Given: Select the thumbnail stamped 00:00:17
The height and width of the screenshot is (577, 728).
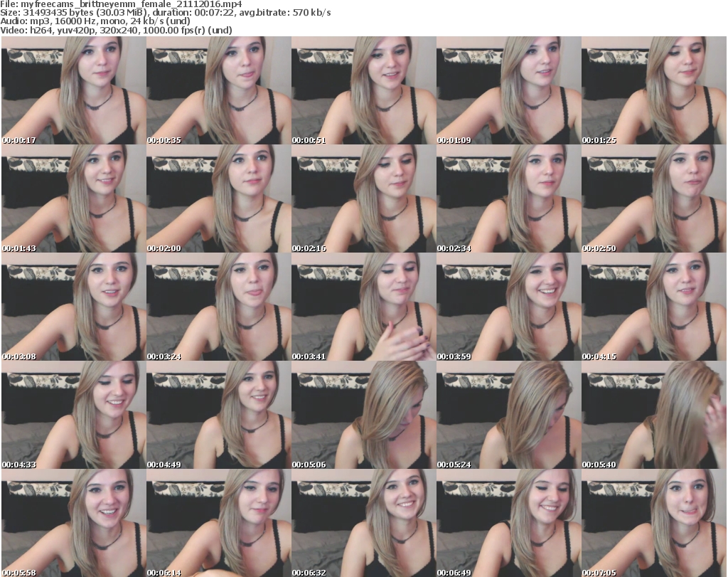Looking at the screenshot, I should pyautogui.click(x=74, y=90).
